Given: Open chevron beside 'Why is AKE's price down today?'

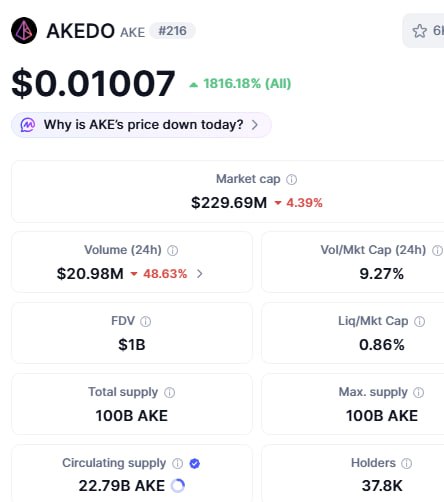Looking at the screenshot, I should [x=254, y=125].
